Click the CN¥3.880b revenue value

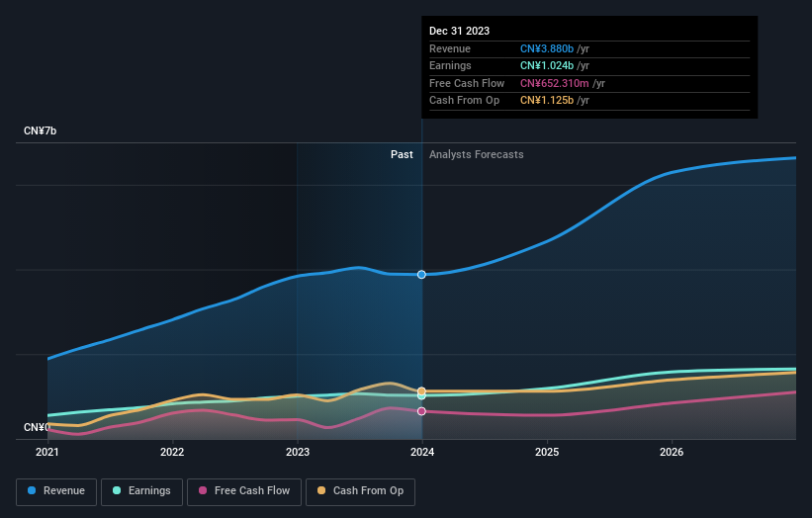547,48
